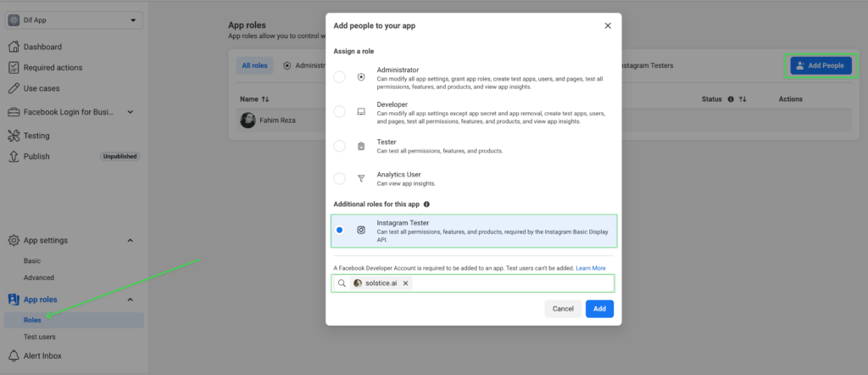Click the Fahim Reza name
Image resolution: width=868 pixels, height=375 pixels.
click(x=277, y=120)
